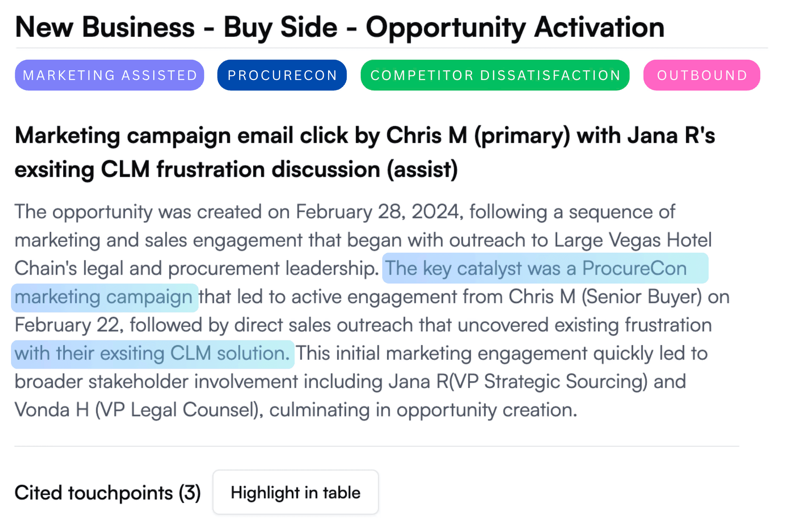This screenshot has width=795, height=532.
Task: Click the Highlight in table button
Action: pyautogui.click(x=295, y=492)
